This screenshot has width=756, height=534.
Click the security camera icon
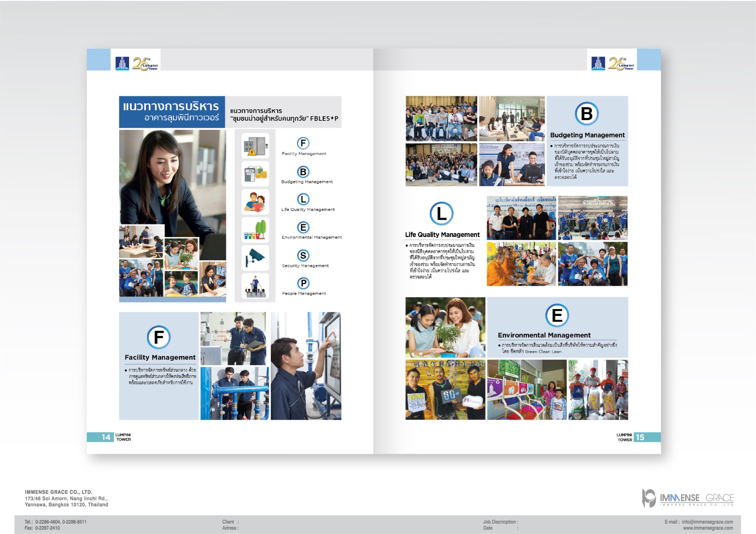pyautogui.click(x=255, y=258)
